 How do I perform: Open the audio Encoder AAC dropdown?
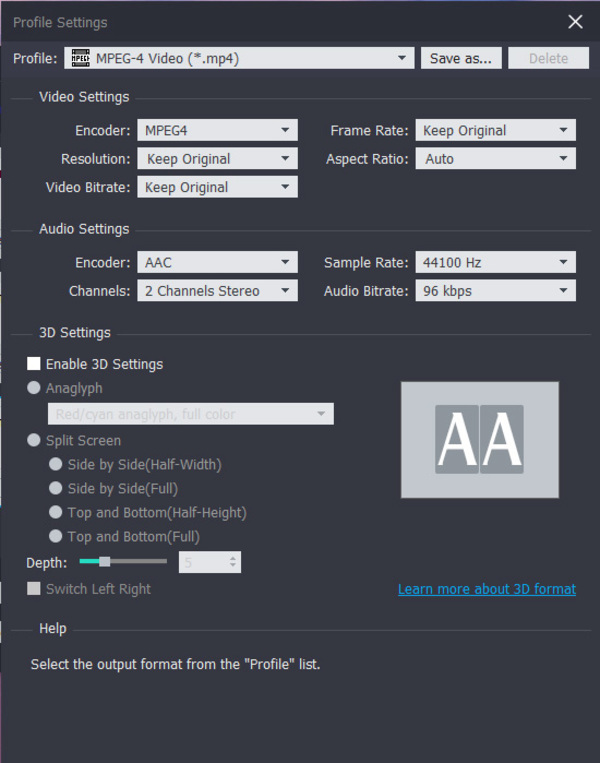pos(218,262)
